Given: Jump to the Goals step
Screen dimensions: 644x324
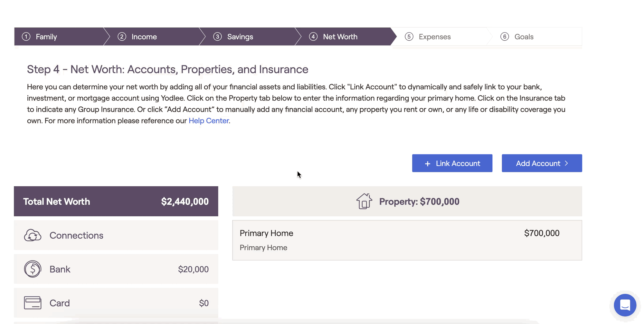Looking at the screenshot, I should click(524, 36).
